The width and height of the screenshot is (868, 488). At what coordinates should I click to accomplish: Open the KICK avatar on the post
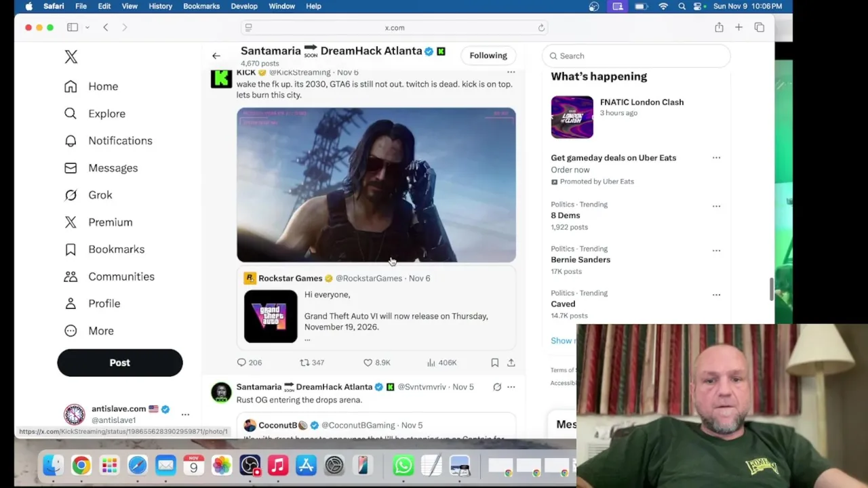(x=221, y=79)
